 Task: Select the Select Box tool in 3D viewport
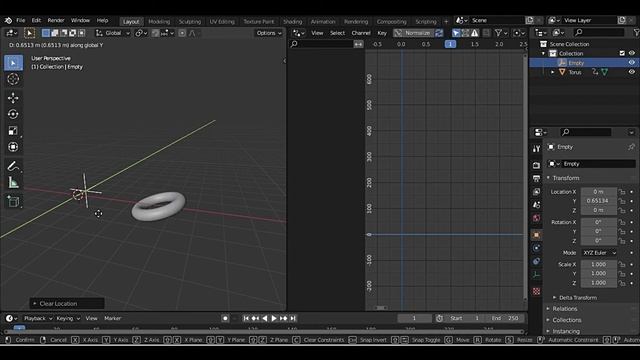(13, 63)
